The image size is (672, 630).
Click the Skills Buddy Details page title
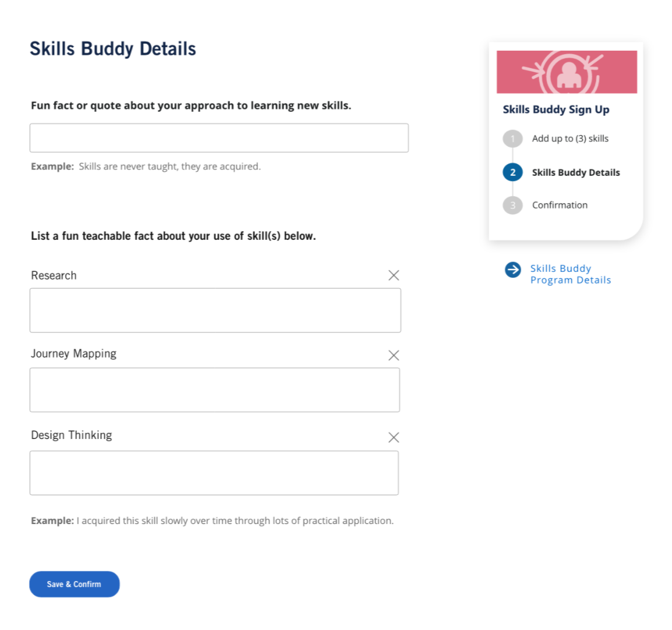tap(113, 49)
